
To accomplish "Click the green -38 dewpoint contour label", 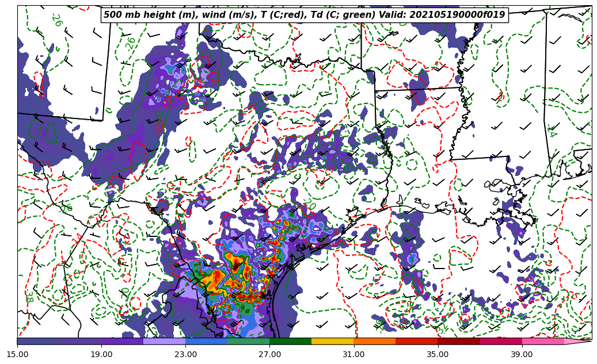I will click(28, 296).
